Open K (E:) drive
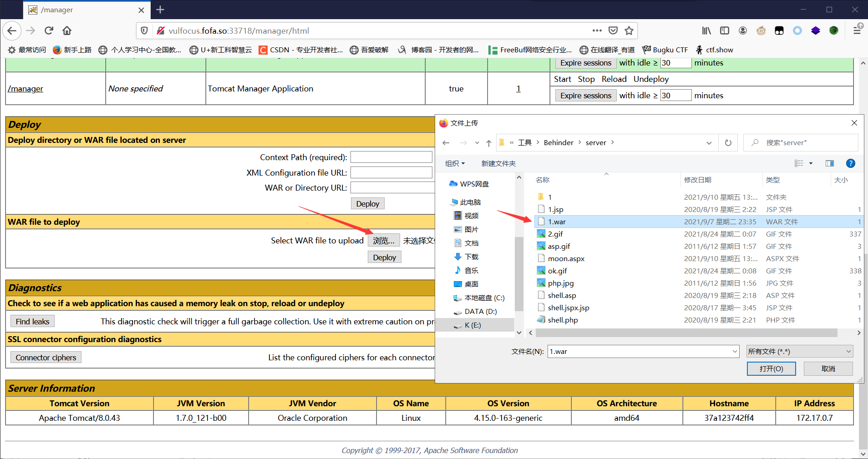The height and width of the screenshot is (459, 868). click(x=472, y=325)
